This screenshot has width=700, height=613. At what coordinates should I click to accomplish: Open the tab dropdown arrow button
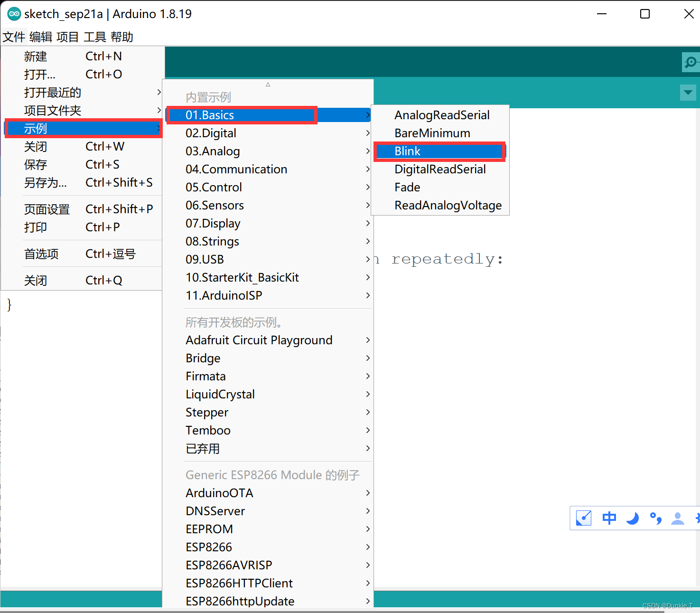[x=688, y=92]
